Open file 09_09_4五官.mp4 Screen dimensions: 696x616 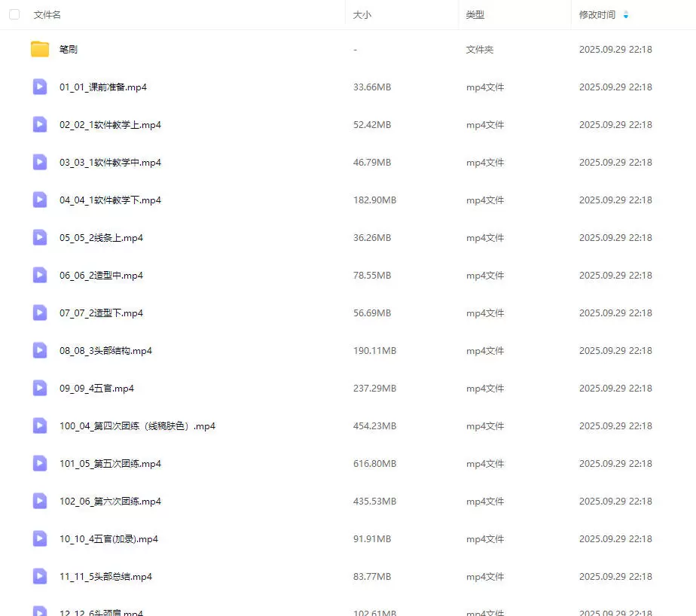coord(96,389)
